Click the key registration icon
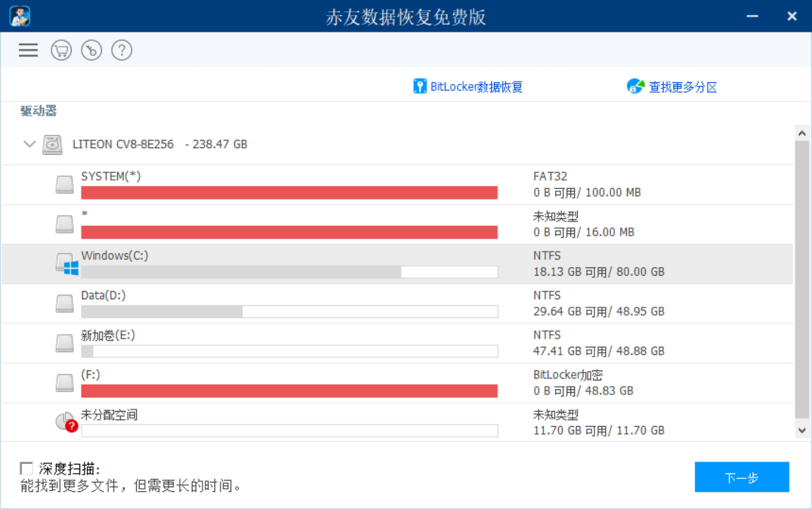 [x=91, y=50]
